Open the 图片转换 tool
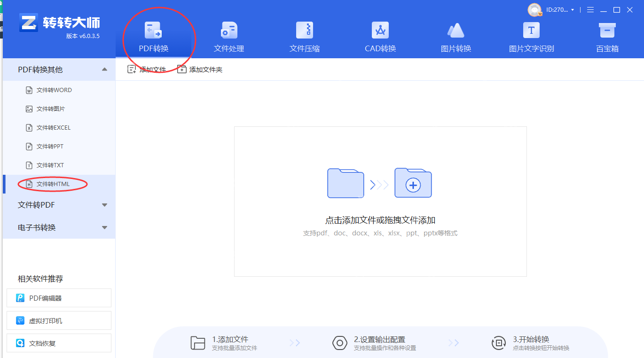 456,35
